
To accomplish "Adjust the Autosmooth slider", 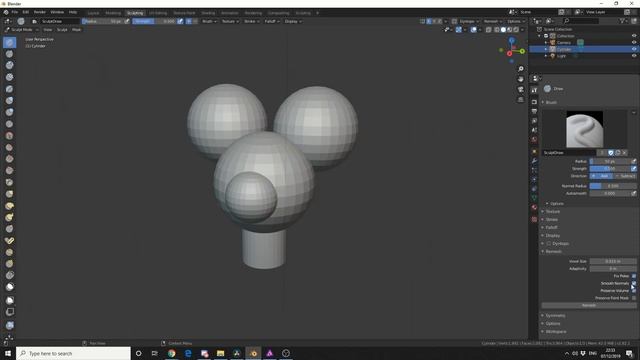I will click(x=610, y=193).
